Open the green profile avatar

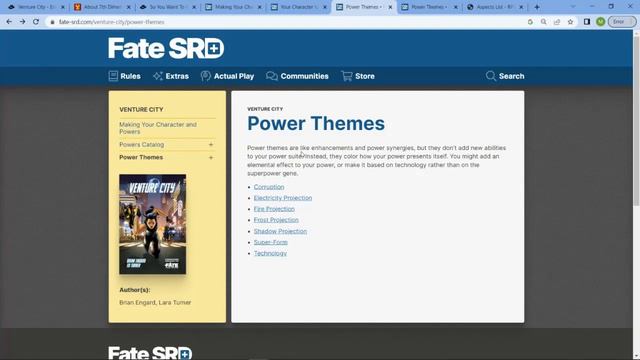pyautogui.click(x=600, y=22)
